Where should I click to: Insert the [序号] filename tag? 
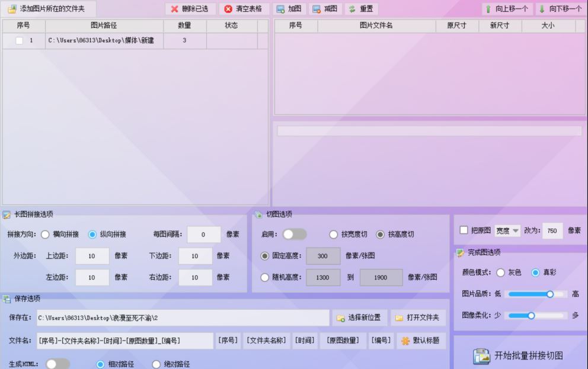point(228,341)
